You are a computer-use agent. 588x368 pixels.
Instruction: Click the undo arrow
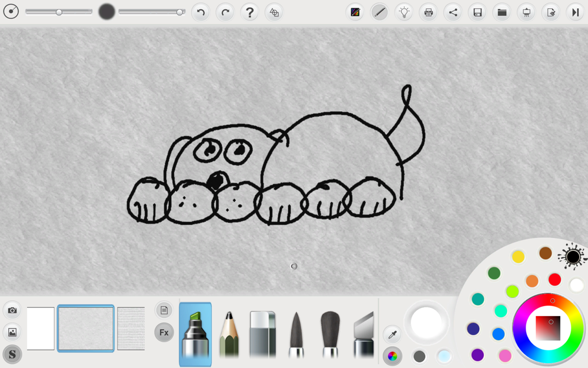[201, 12]
